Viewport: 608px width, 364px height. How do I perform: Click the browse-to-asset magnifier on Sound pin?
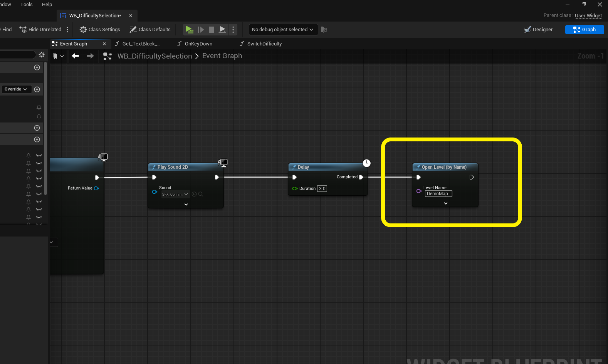[201, 195]
